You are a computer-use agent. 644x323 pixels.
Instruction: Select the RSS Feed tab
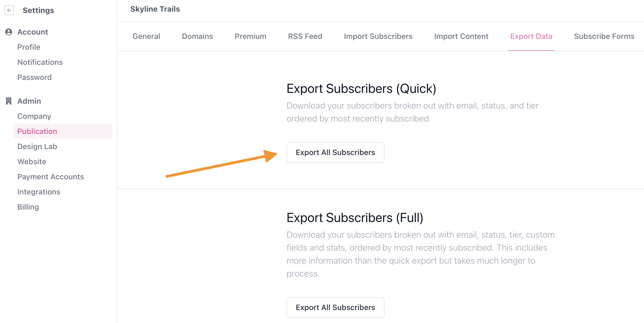pyautogui.click(x=305, y=36)
